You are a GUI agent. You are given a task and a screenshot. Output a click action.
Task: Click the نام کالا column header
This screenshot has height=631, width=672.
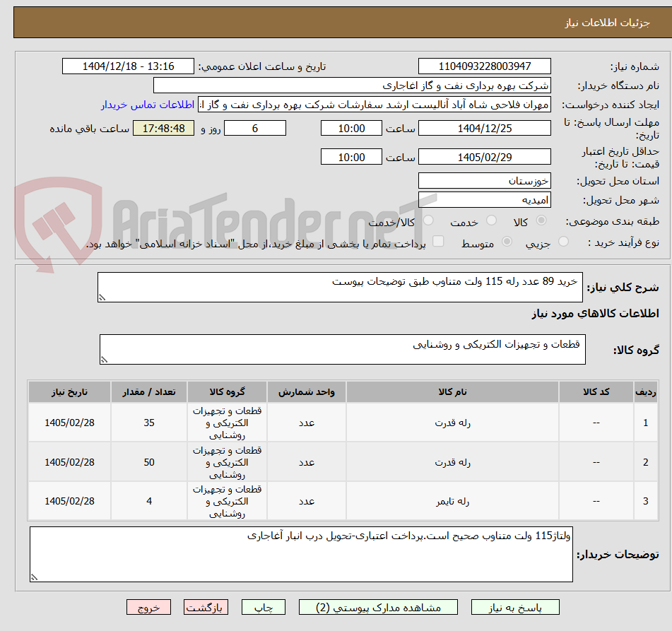point(452,391)
